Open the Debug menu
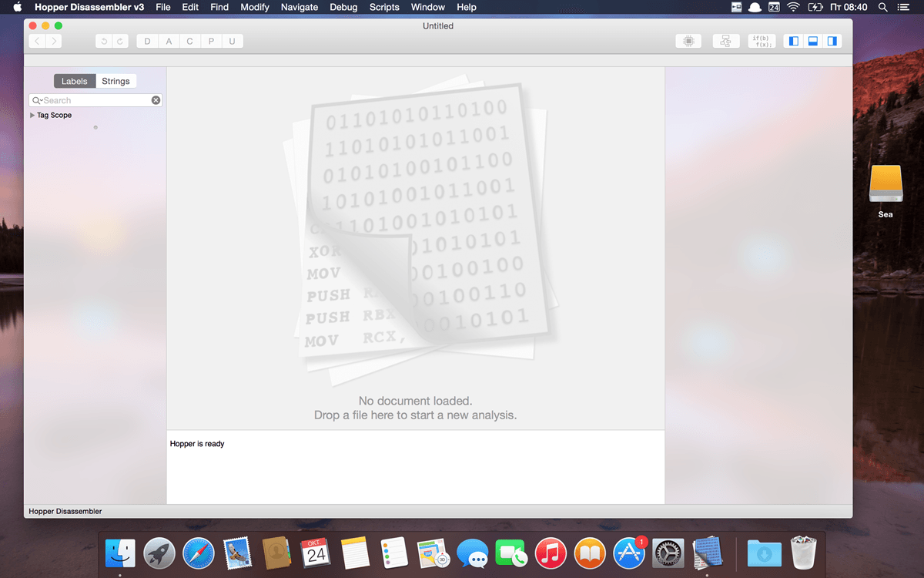Screen dimensions: 924x578 pyautogui.click(x=343, y=7)
